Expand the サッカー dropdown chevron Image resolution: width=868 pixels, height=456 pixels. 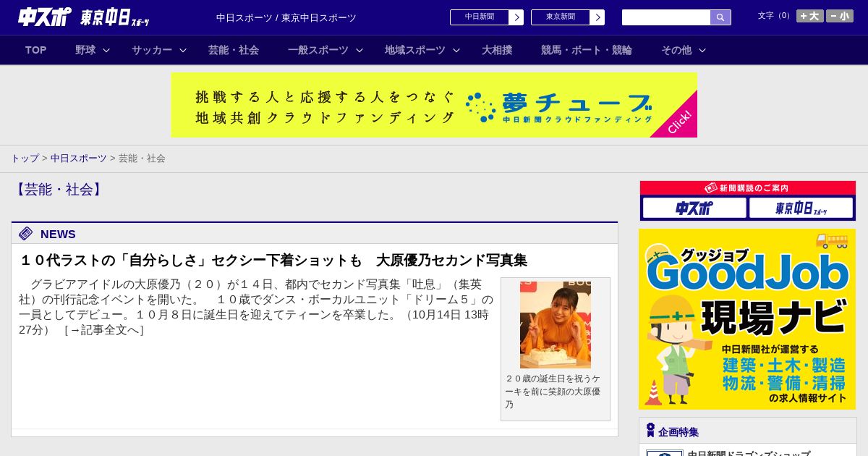pos(183,50)
